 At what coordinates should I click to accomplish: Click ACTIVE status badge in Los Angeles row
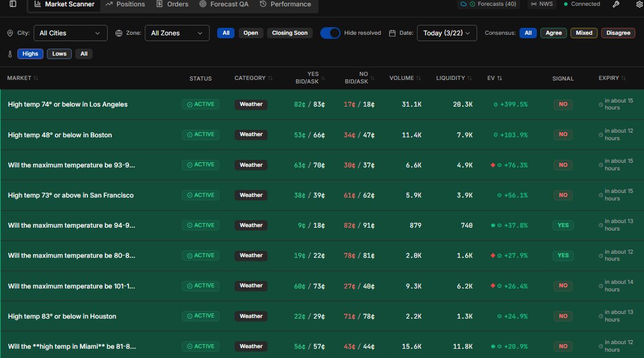(x=200, y=104)
